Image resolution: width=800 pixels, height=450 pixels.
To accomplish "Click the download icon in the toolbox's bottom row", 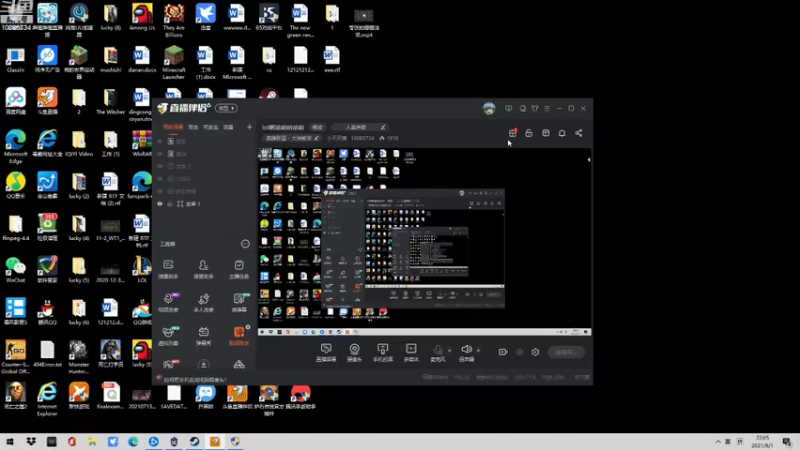I will (x=203, y=365).
